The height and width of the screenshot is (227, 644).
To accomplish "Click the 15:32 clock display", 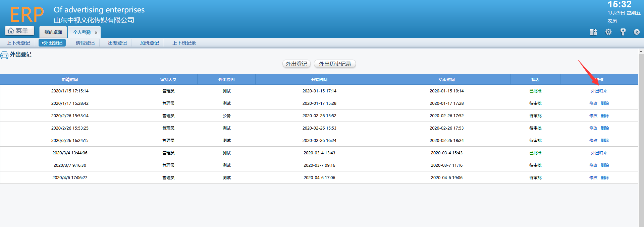I will (620, 4).
